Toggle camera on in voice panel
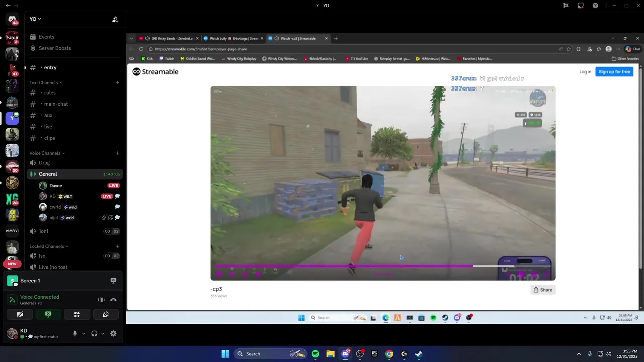The width and height of the screenshot is (644, 362). click(x=20, y=314)
